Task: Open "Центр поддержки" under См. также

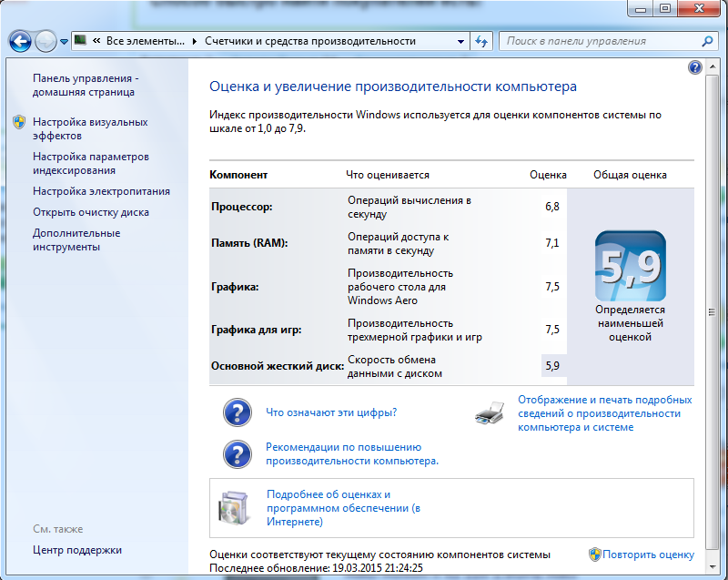Action: (x=76, y=550)
